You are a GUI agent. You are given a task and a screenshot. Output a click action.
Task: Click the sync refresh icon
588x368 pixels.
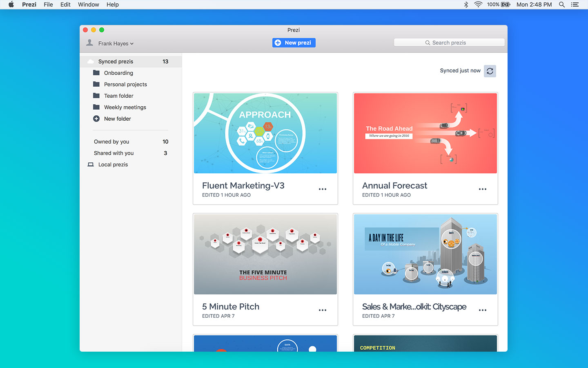tap(490, 71)
